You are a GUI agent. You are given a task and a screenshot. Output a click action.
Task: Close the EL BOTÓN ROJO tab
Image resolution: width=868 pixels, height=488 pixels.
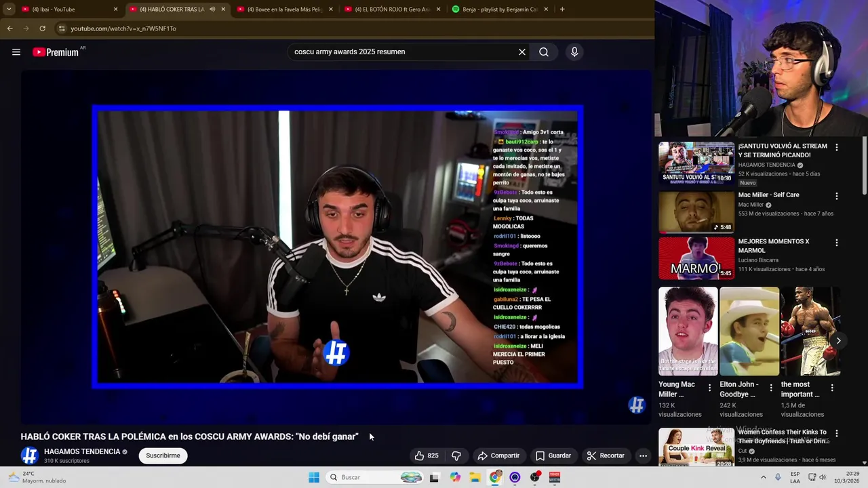click(438, 9)
